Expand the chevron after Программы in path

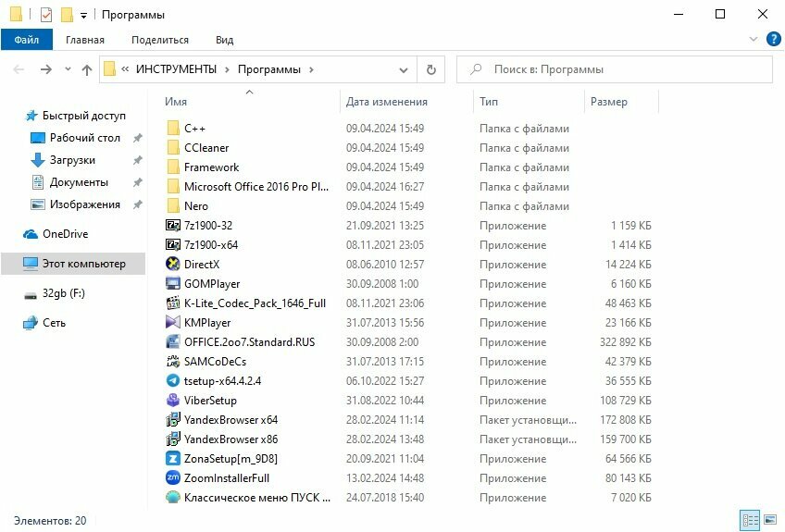coord(311,69)
